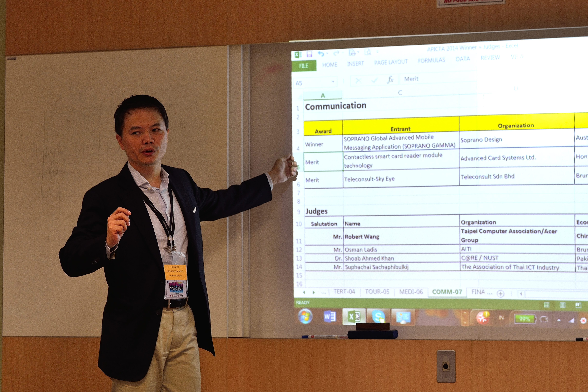Select the COMM-07 sheet tab
Image resolution: width=588 pixels, height=392 pixels.
pos(447,292)
